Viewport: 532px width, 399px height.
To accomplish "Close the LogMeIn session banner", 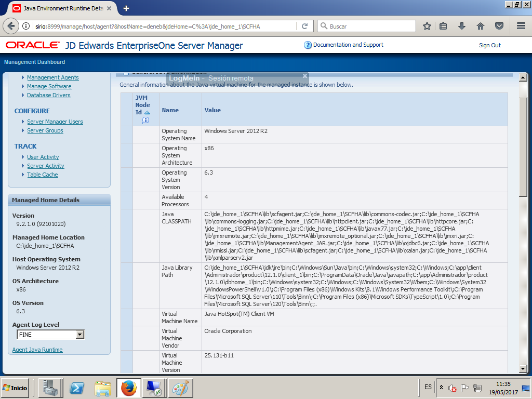I will coord(304,76).
